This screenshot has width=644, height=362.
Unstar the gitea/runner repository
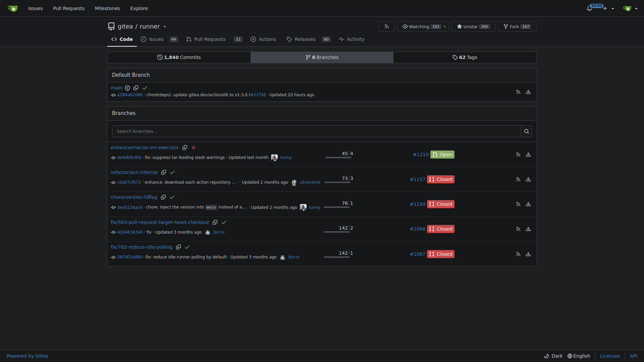pos(473,26)
